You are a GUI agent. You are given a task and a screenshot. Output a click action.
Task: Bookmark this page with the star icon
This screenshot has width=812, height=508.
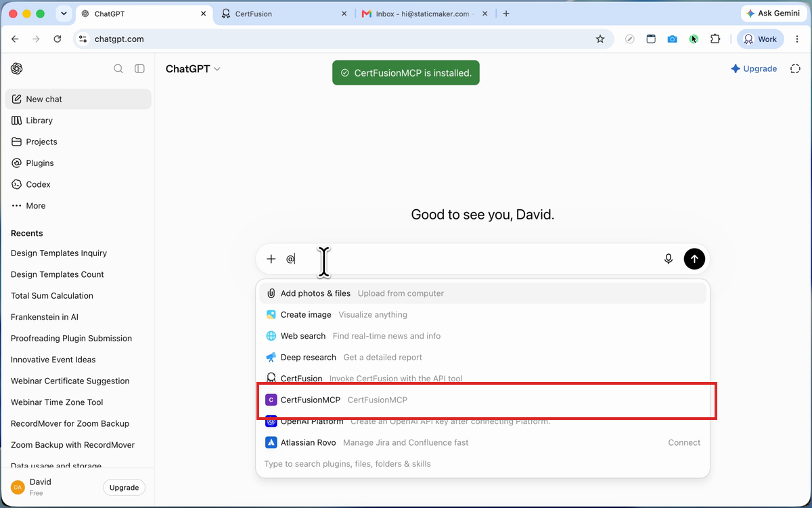[600, 39]
